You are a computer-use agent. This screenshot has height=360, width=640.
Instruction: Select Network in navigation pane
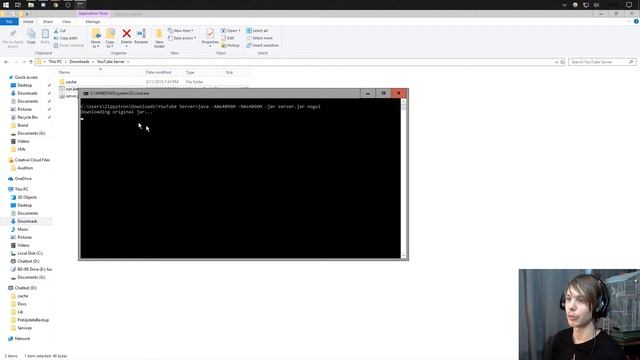22,339
